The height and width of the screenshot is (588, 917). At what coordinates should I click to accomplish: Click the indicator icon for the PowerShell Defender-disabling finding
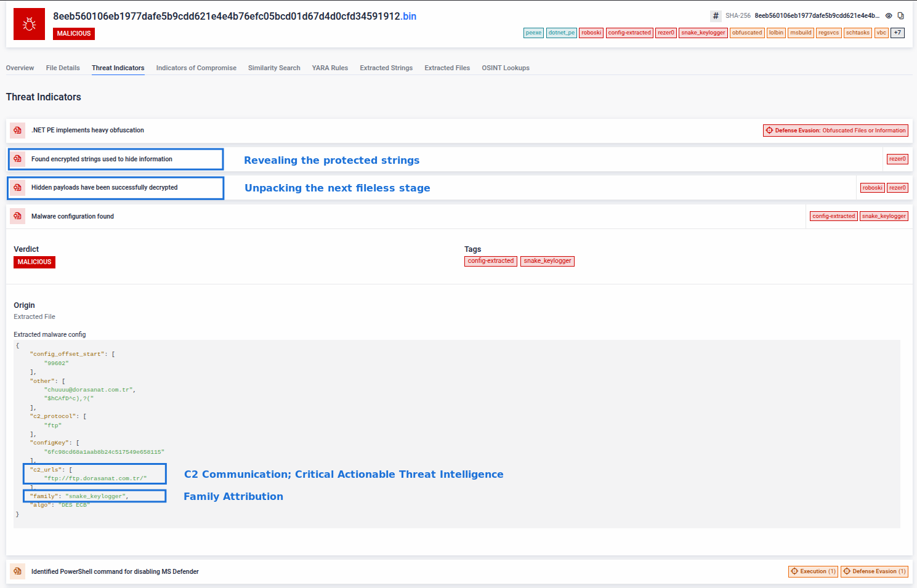tap(17, 571)
